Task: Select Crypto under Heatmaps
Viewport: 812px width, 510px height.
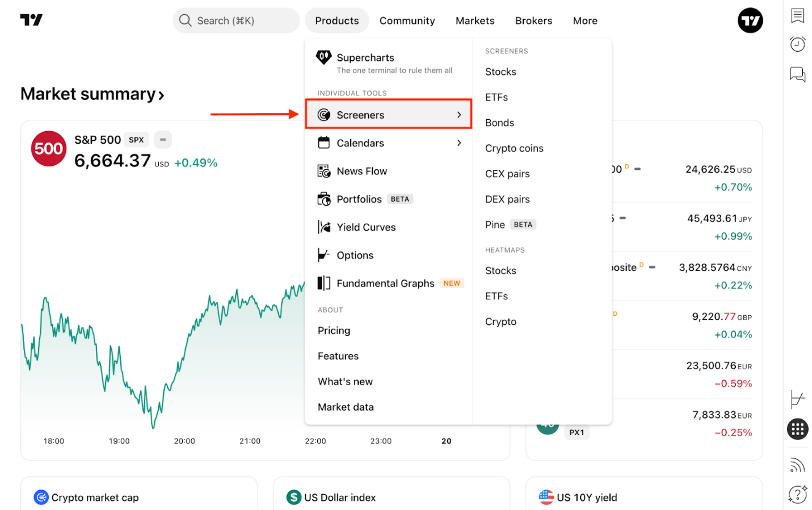Action: pos(500,321)
